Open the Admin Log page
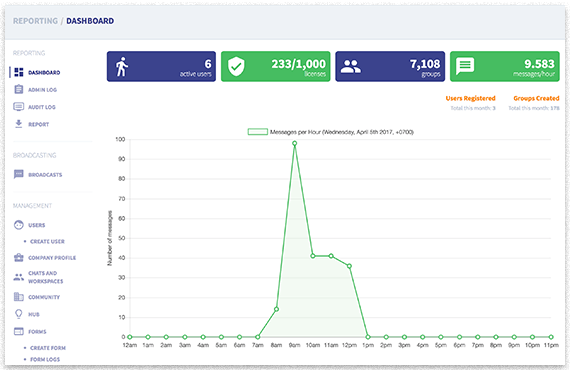Screen dimensions: 570x370 click(x=43, y=89)
